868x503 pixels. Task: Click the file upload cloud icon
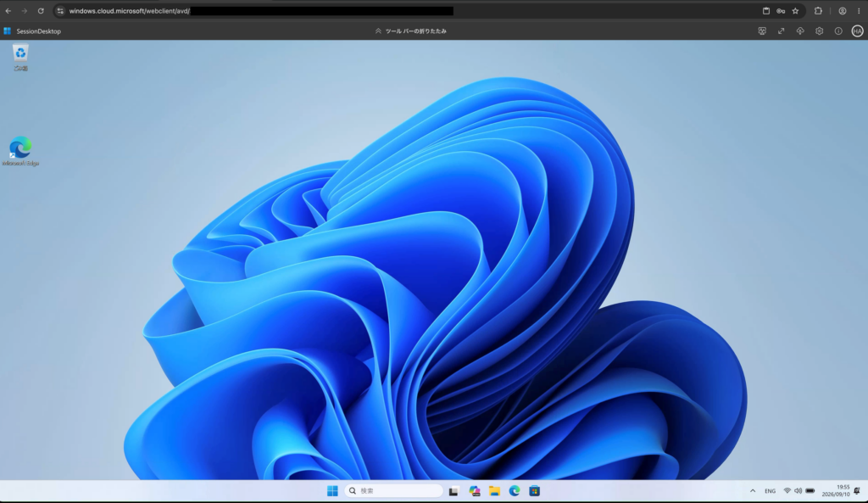800,31
